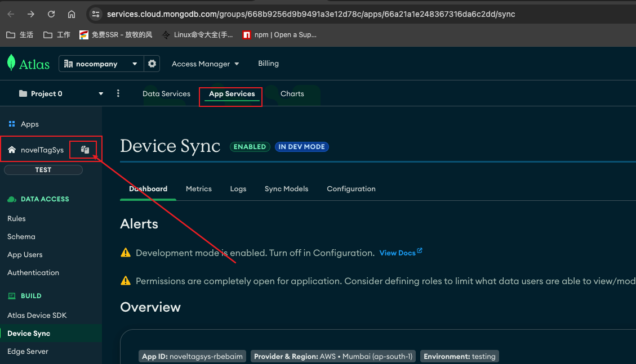Image resolution: width=636 pixels, height=364 pixels.
Task: Click the home icon beside novelTagSys
Action: (x=12, y=150)
